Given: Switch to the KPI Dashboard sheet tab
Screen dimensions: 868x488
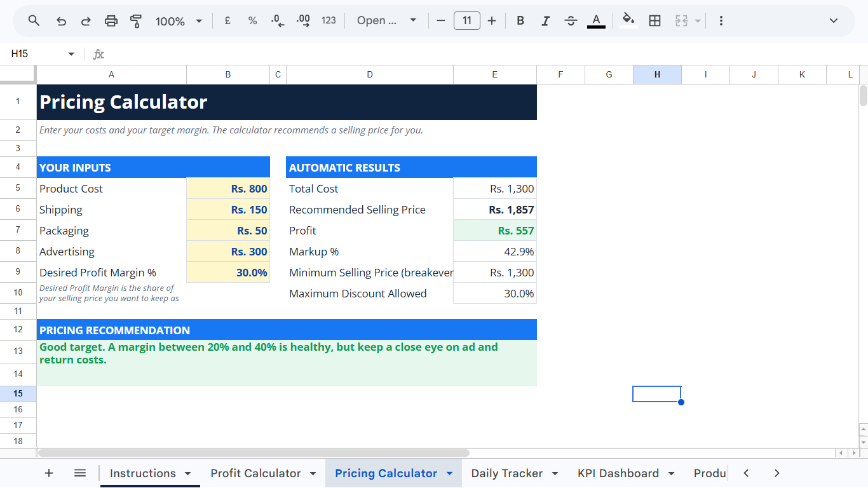Looking at the screenshot, I should [x=618, y=473].
